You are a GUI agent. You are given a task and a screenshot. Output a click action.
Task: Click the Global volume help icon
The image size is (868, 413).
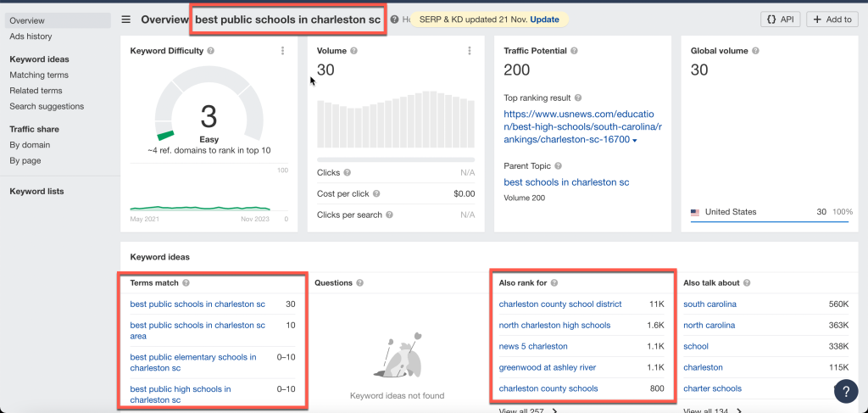(755, 51)
